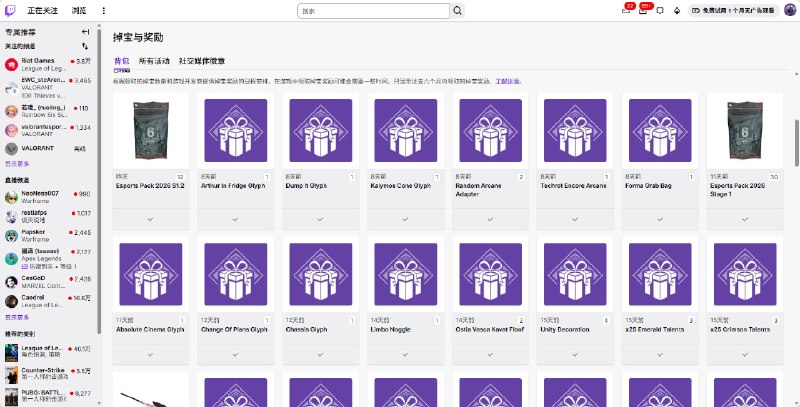Image resolution: width=800 pixels, height=407 pixels.
Task: Open NeoNess007 channel avatar
Action: point(11,197)
